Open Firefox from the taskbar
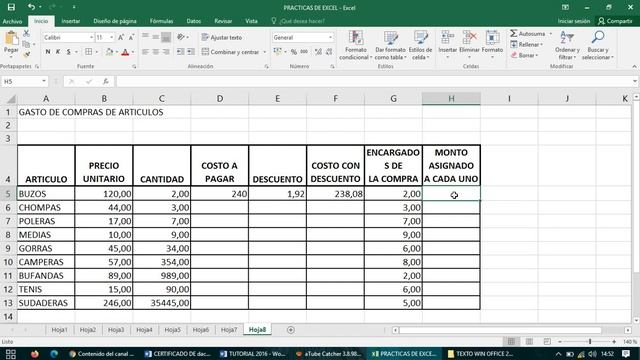 [x=34, y=353]
